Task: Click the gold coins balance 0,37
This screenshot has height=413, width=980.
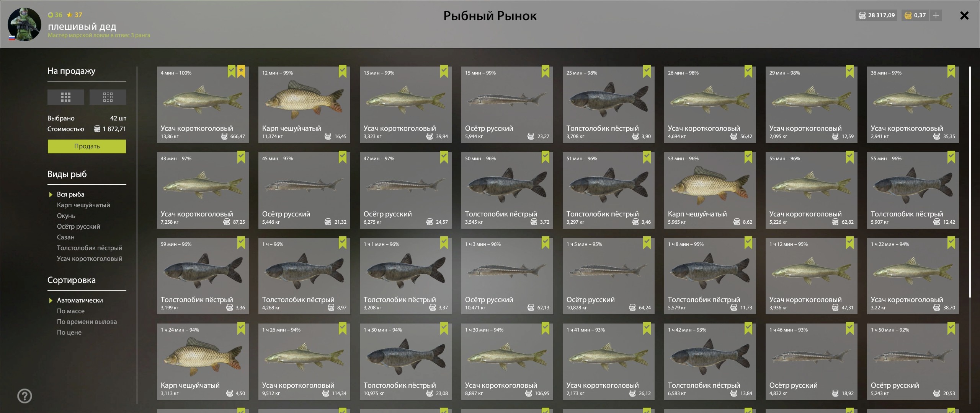Action: click(915, 15)
